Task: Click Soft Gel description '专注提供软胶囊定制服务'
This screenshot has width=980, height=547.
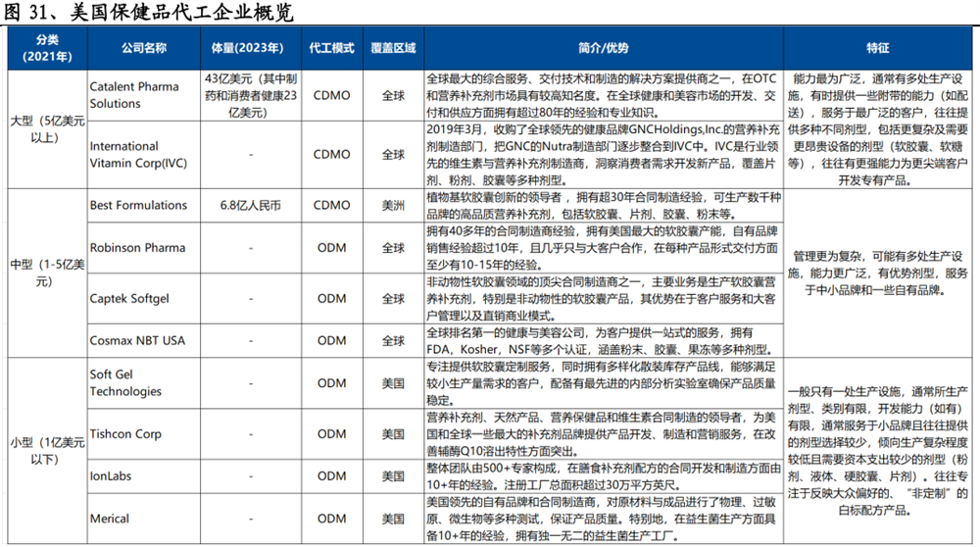Action: click(603, 382)
